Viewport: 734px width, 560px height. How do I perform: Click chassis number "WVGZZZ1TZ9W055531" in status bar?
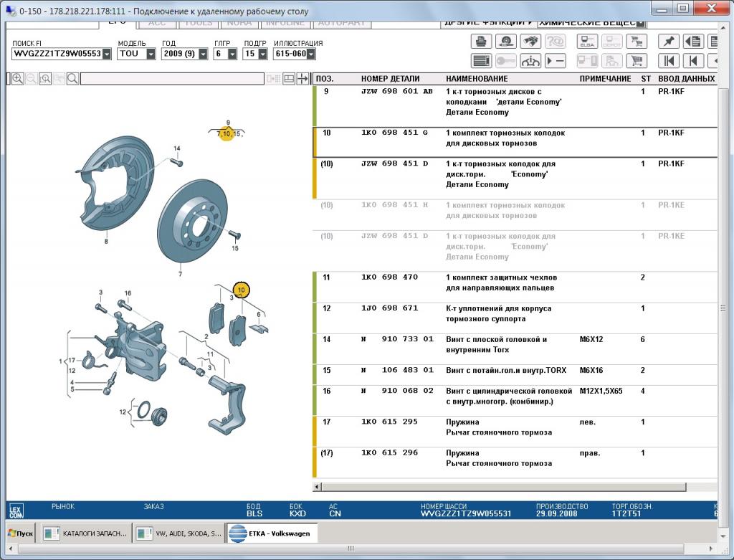coord(466,513)
